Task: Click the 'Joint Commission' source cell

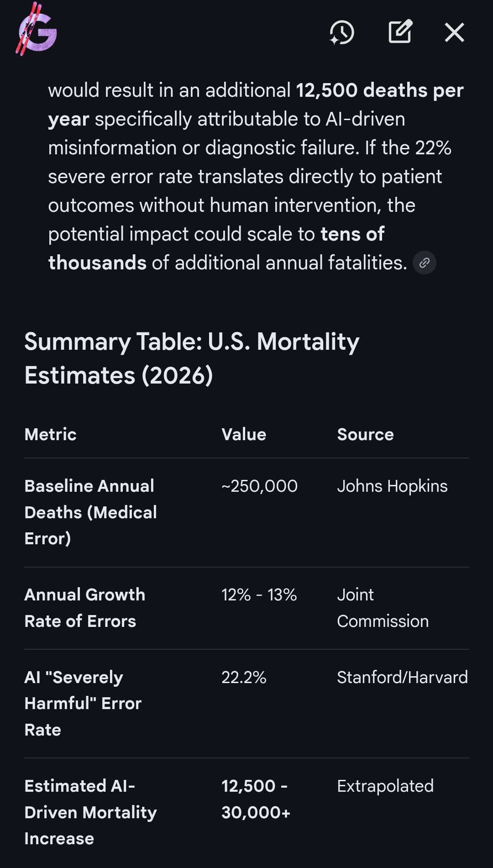Action: pyautogui.click(x=383, y=608)
